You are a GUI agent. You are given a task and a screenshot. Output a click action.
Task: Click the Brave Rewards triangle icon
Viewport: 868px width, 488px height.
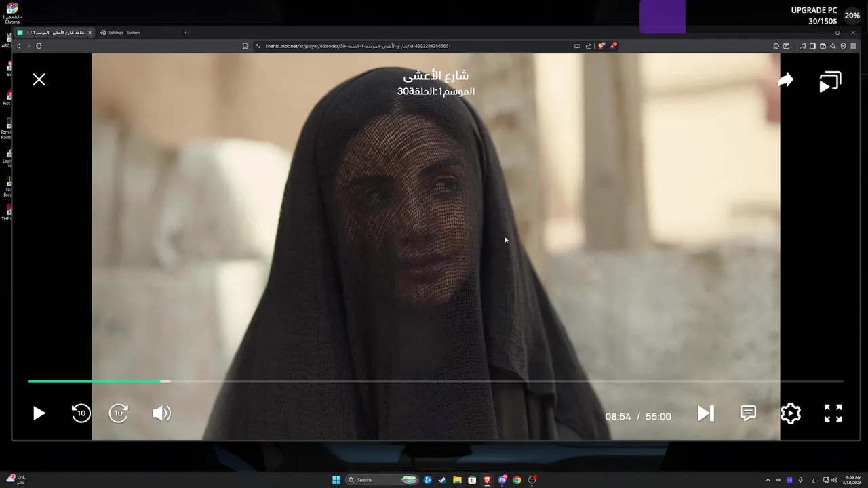(x=612, y=46)
